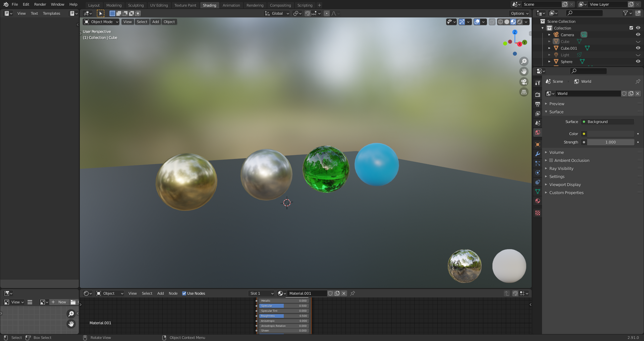The width and height of the screenshot is (644, 341).
Task: Unlink Material.001 with the X icon
Action: pos(344,293)
